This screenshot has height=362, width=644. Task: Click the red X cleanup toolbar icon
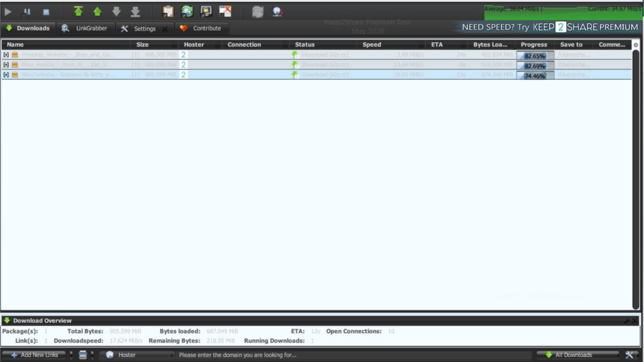tap(225, 11)
